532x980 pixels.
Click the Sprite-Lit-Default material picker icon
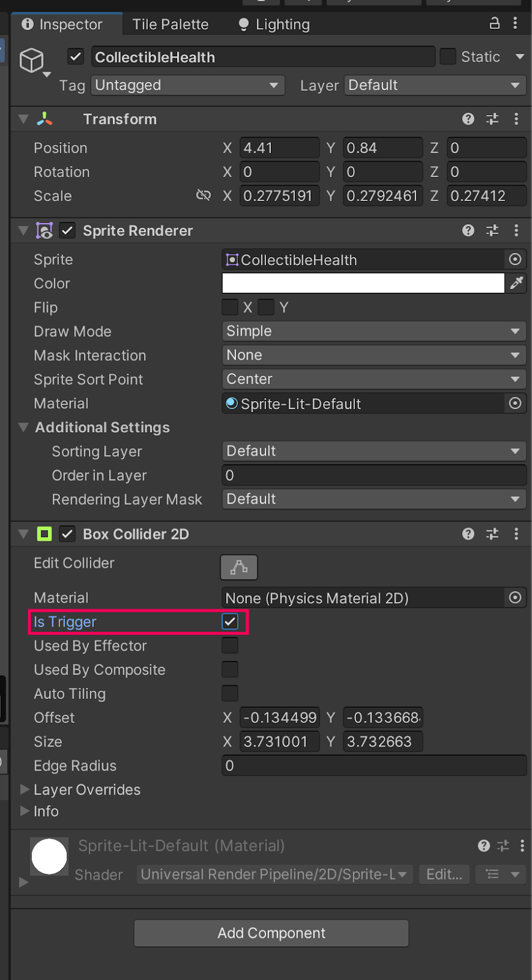point(515,403)
